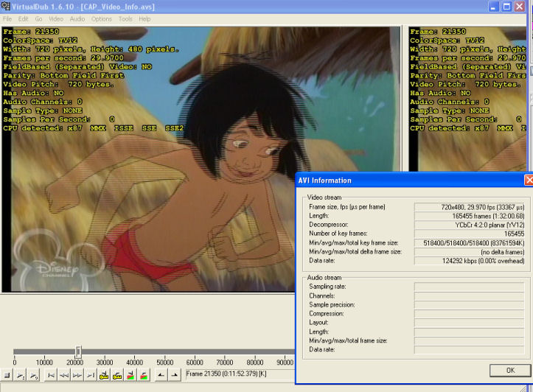Jump to the start of the video
Image resolution: width=533 pixels, height=392 pixels.
pyautogui.click(x=51, y=375)
